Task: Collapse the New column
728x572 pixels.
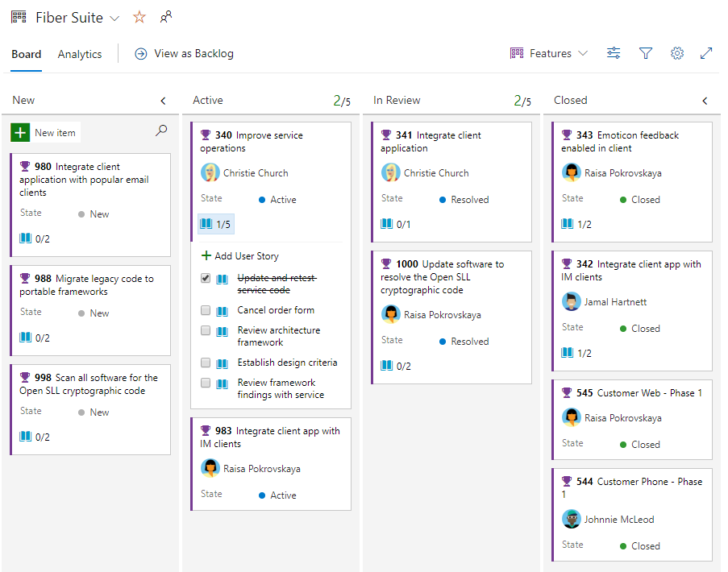Action: (x=164, y=100)
